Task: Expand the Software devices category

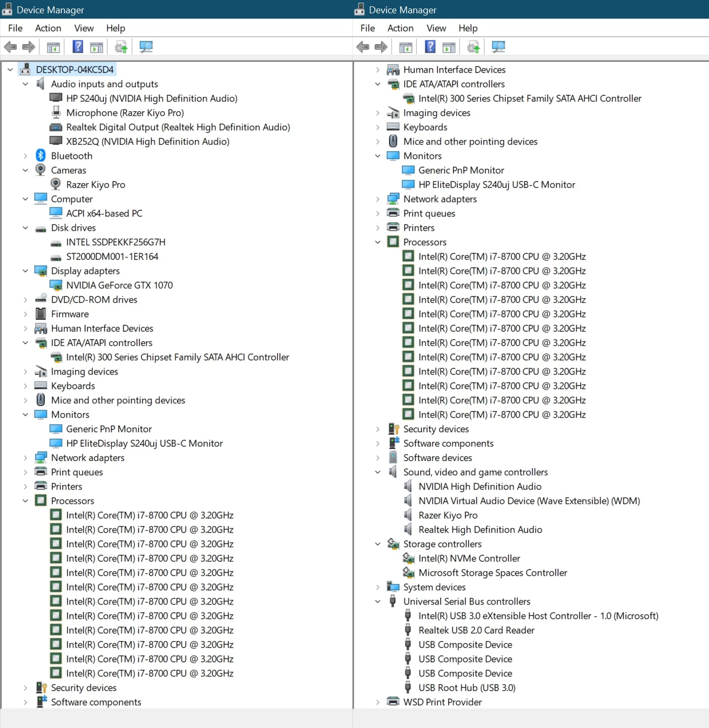Action: tap(378, 457)
